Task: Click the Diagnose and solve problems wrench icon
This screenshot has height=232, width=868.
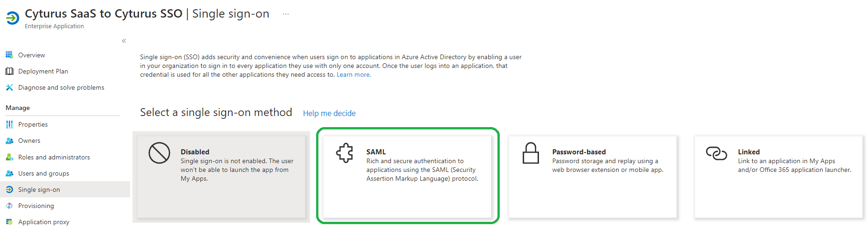Action: [x=9, y=87]
